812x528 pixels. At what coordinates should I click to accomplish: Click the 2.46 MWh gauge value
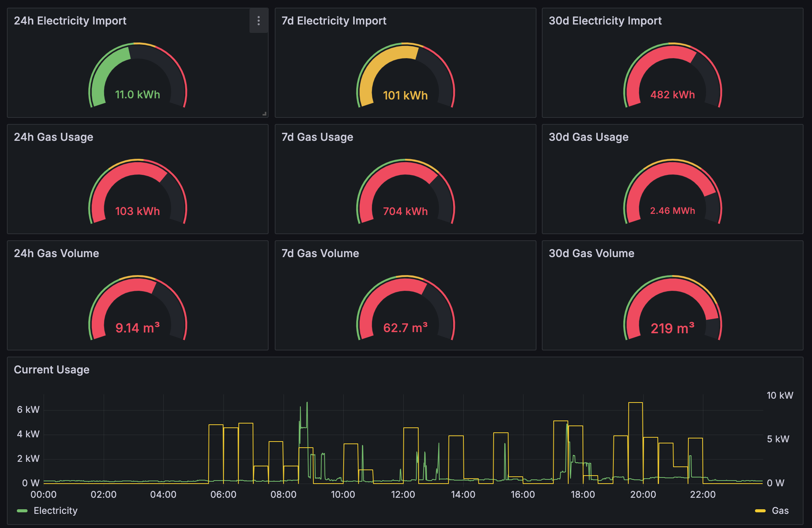pos(672,210)
